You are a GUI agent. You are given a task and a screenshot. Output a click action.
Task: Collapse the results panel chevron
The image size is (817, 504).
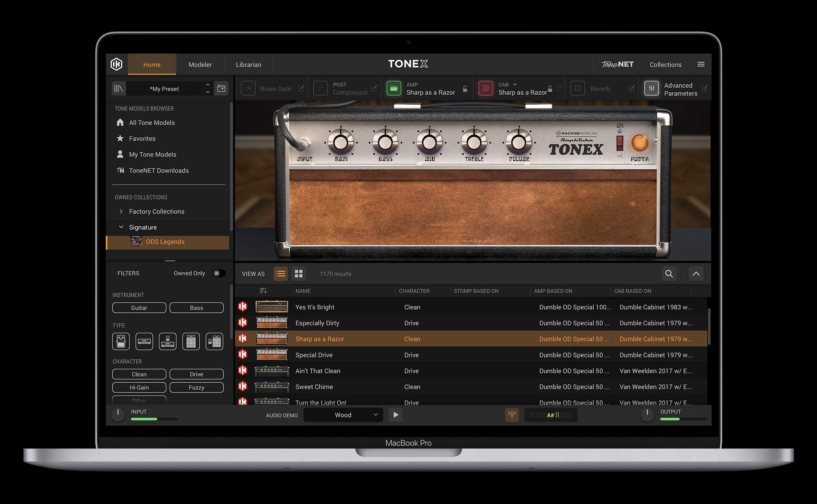[696, 274]
